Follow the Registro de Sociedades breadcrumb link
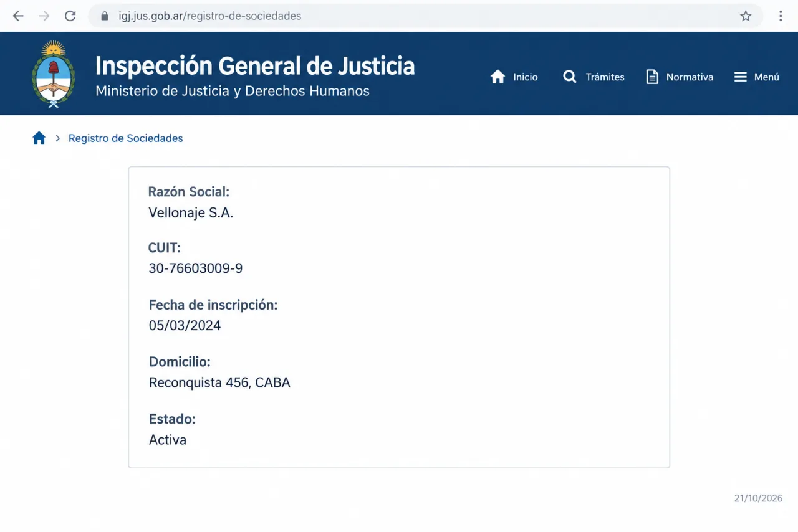This screenshot has height=532, width=798. pyautogui.click(x=126, y=138)
